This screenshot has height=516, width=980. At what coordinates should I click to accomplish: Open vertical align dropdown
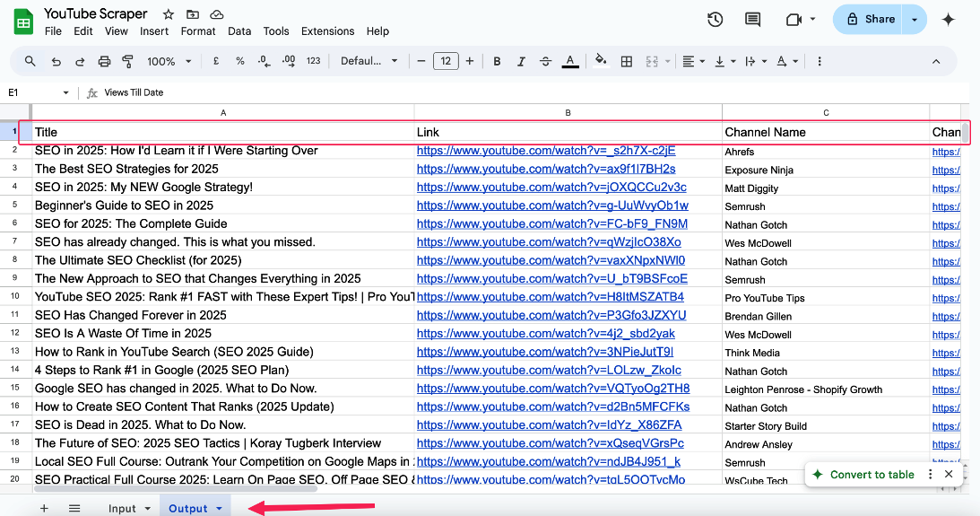click(725, 61)
